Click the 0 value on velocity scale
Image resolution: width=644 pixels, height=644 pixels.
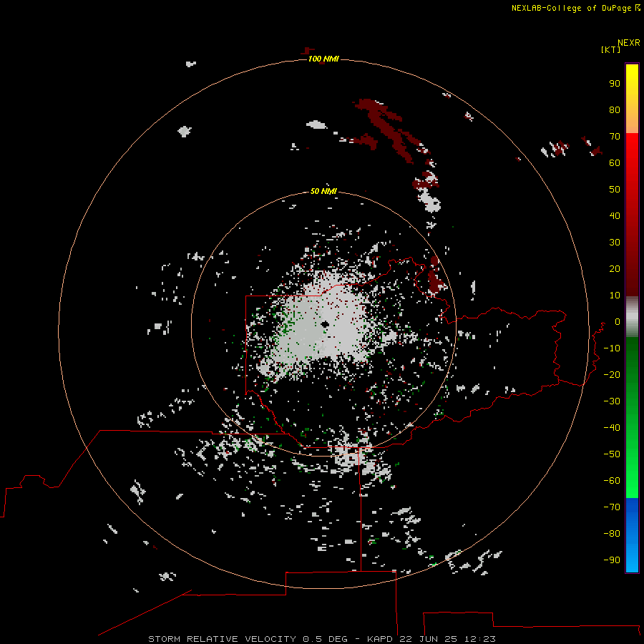tap(618, 321)
